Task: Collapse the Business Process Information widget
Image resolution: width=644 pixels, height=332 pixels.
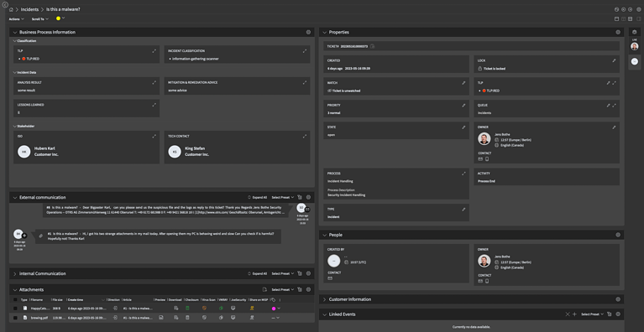Action: 15,32
